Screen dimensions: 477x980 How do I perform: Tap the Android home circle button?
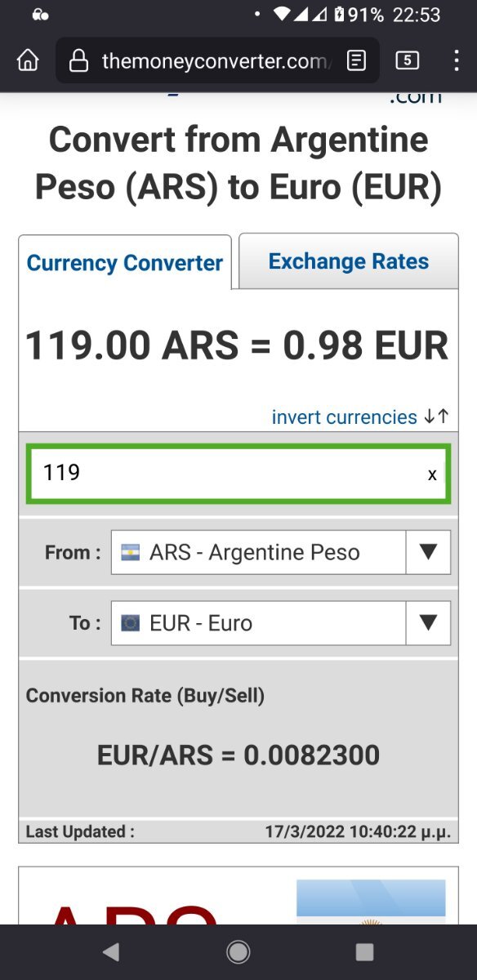pos(238,951)
